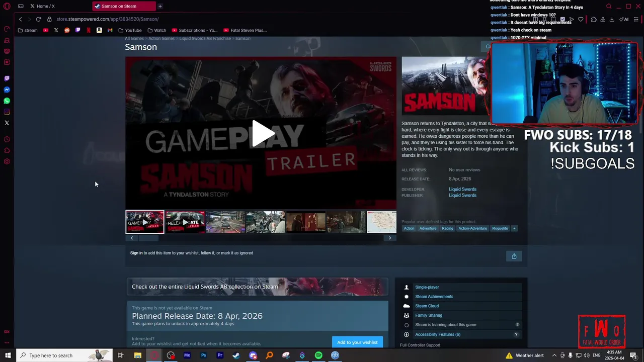The image size is (644, 362).
Task: Expand Accessibility Features (6)
Action: tap(438, 334)
